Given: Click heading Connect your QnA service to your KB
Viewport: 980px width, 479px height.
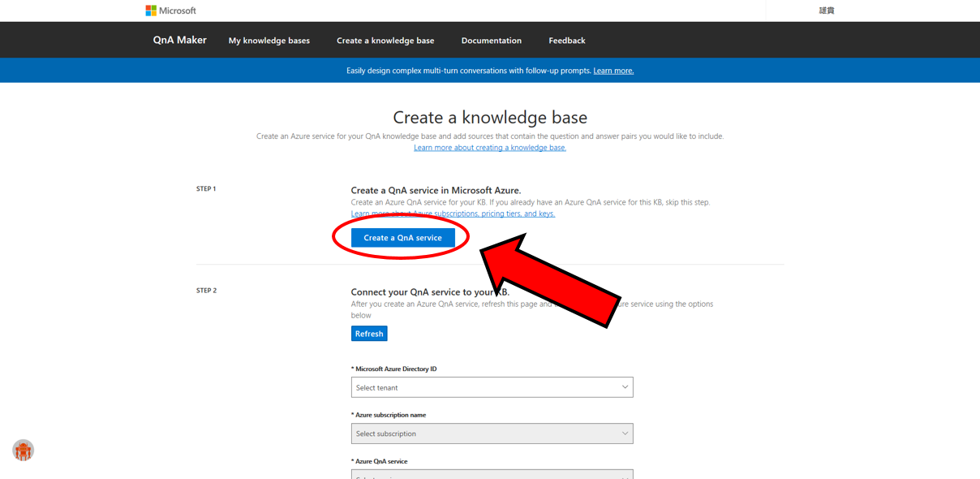Looking at the screenshot, I should click(x=430, y=292).
